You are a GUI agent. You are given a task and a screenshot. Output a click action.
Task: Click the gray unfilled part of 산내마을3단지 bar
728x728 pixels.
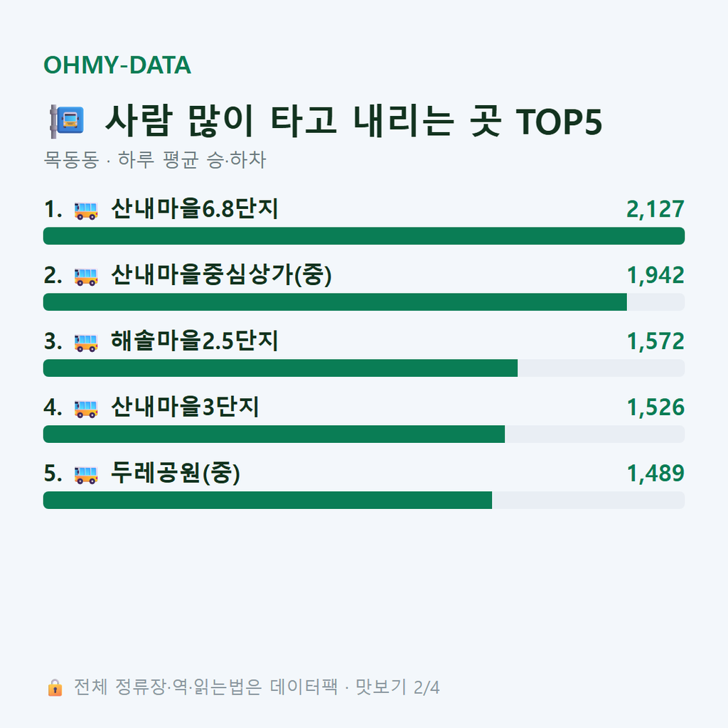[595, 434]
